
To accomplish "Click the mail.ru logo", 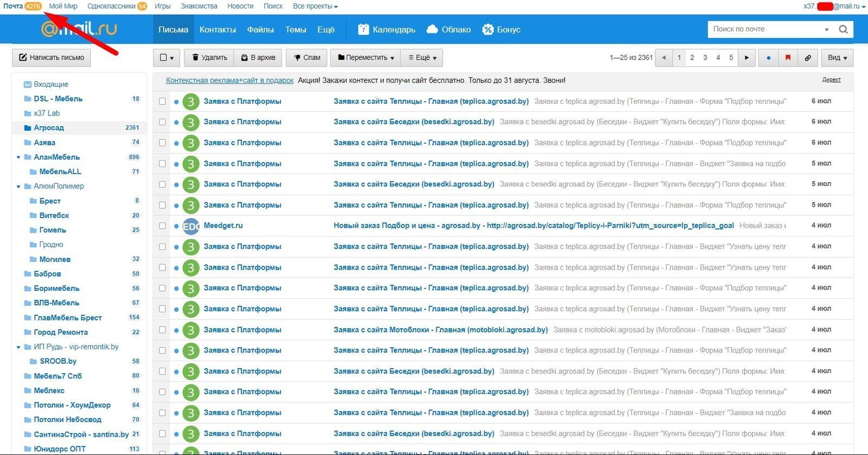I will click(x=79, y=29).
